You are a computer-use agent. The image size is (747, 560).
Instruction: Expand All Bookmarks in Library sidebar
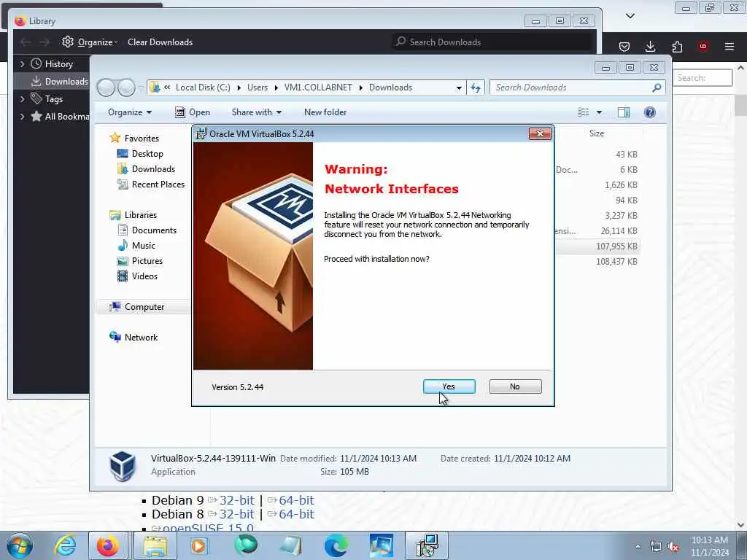[x=22, y=116]
